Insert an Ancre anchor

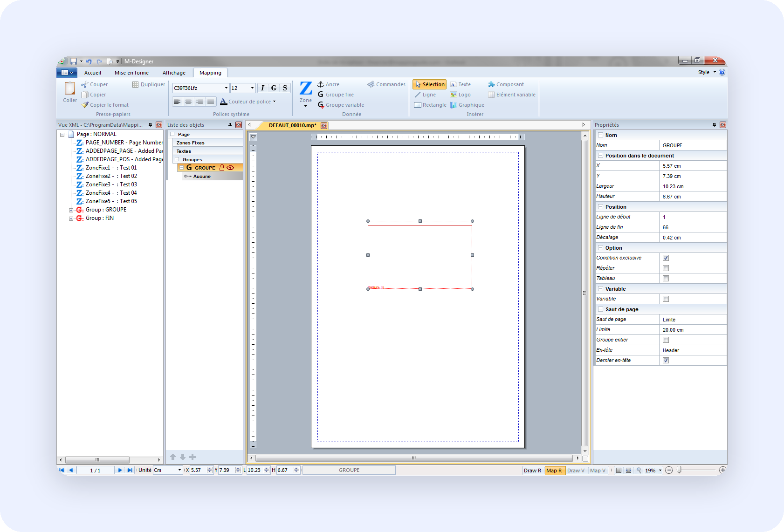pyautogui.click(x=329, y=84)
